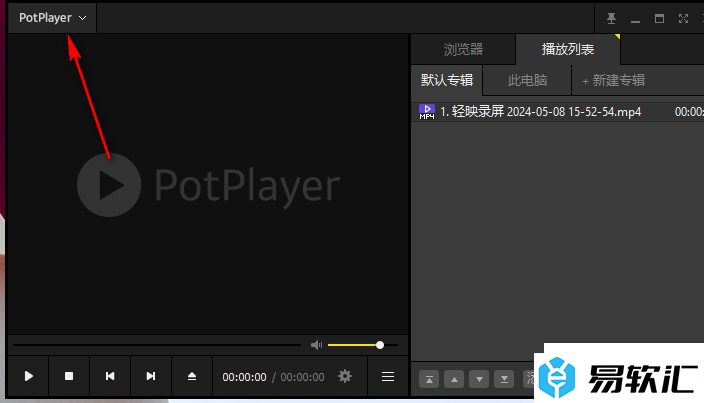
Task: Open file with the eject button
Action: pos(192,376)
